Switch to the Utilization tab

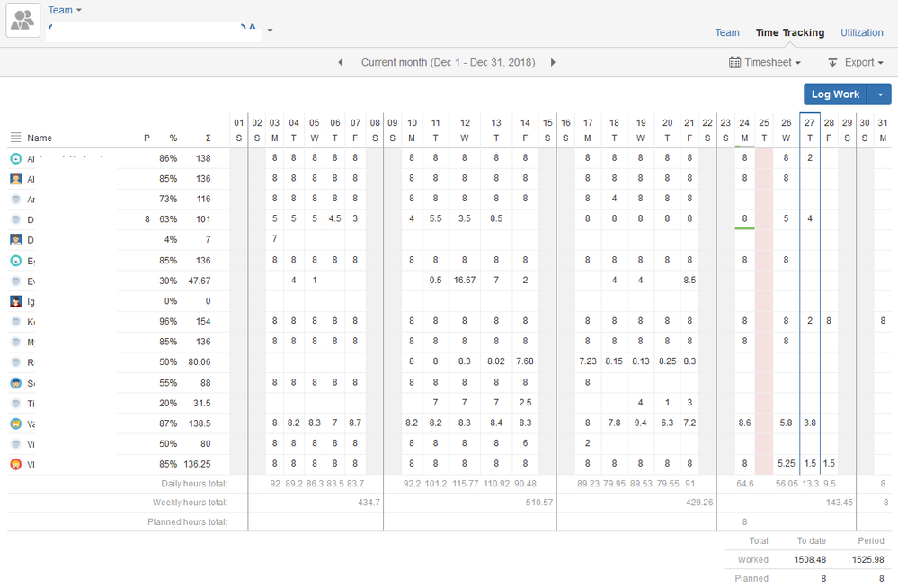[x=861, y=32]
